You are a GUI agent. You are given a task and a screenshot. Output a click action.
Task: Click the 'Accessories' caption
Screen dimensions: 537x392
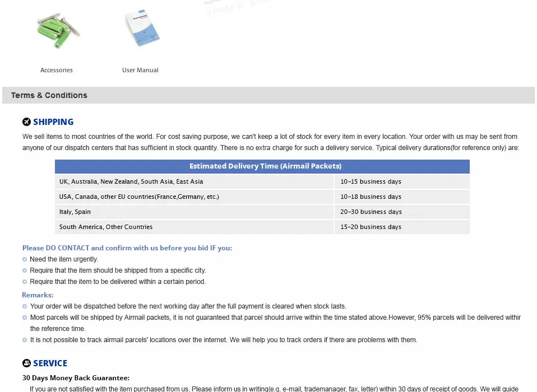(57, 70)
